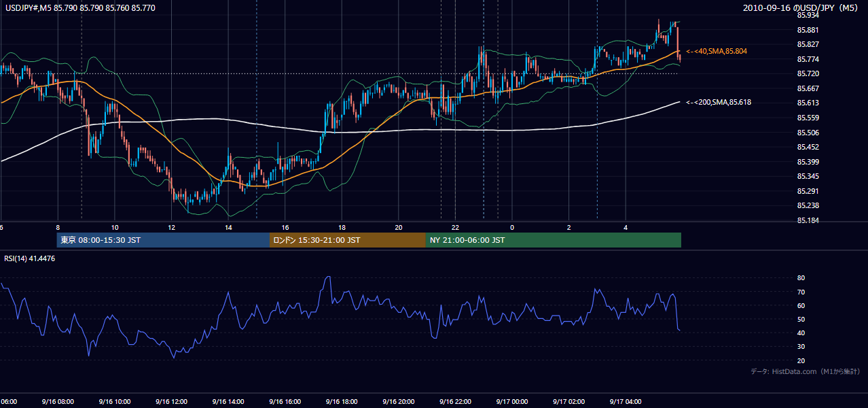
Task: Click hour mark 18 under the price chart
Action: (x=342, y=227)
